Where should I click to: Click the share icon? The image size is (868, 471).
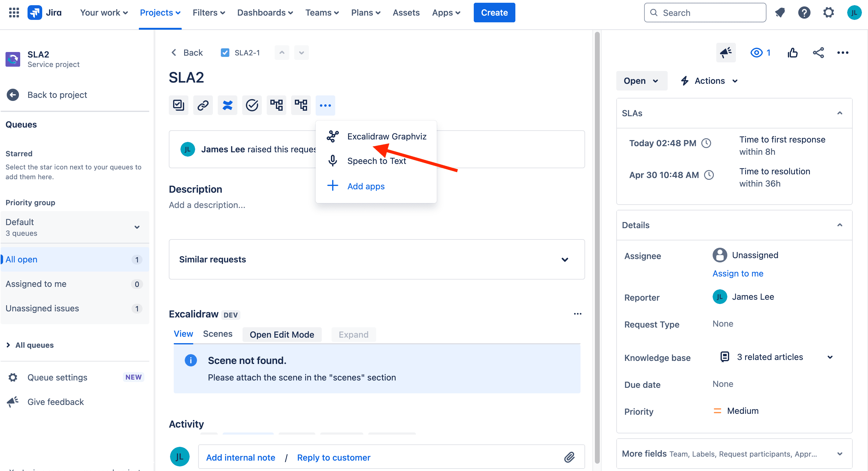pyautogui.click(x=818, y=53)
